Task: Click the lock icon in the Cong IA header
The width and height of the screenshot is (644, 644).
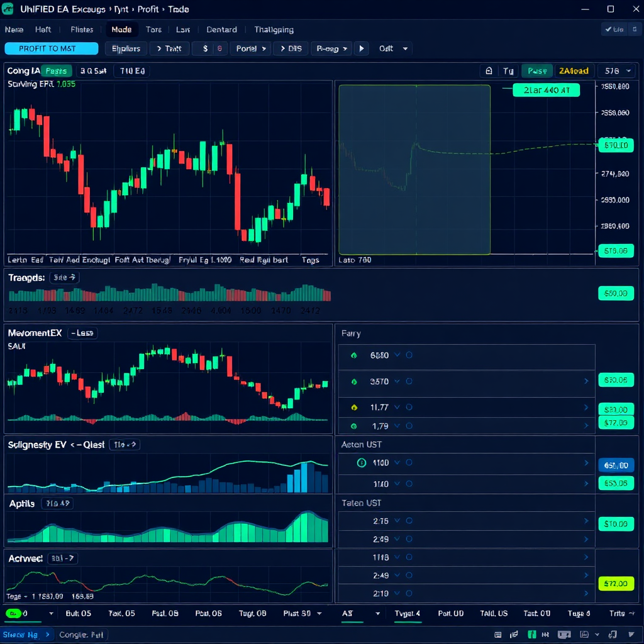Action: [489, 70]
